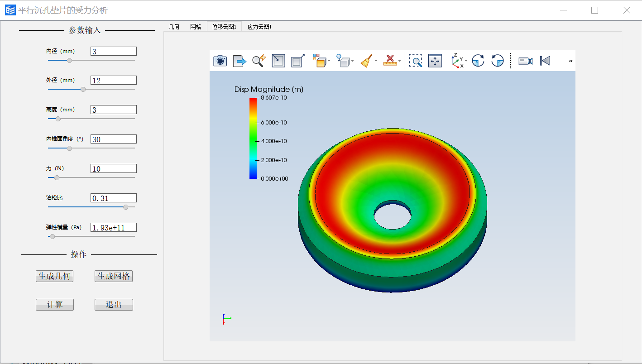Jump to first frame icon
This screenshot has height=364, width=642.
[545, 61]
